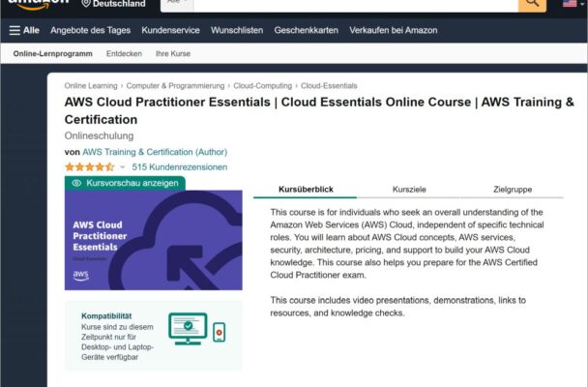588x387 pixels.
Task: Click the orange search magnifier button
Action: [x=532, y=5]
